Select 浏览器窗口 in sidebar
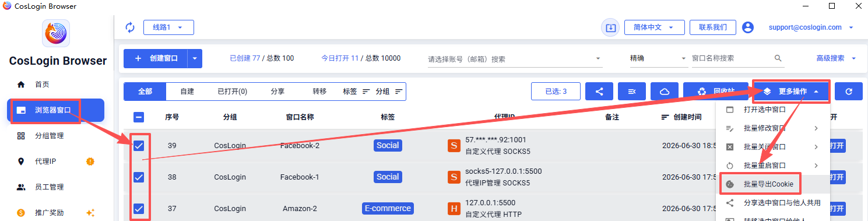Image resolution: width=868 pixels, height=221 pixels. [56, 110]
